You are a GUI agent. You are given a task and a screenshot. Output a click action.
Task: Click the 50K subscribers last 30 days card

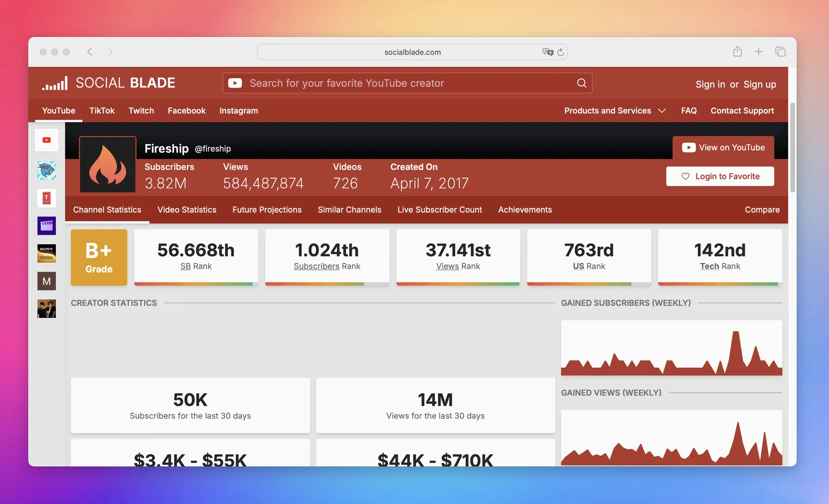coord(190,406)
